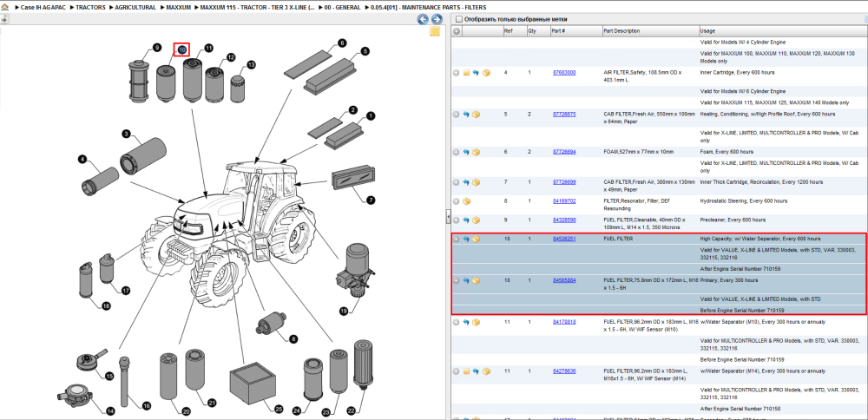The image size is (868, 420).
Task: Open part number link 84169702
Action: coord(564,200)
